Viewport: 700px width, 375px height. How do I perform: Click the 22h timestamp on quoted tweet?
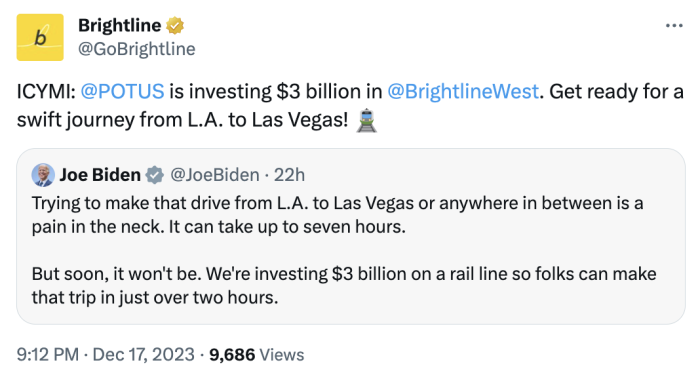point(289,175)
